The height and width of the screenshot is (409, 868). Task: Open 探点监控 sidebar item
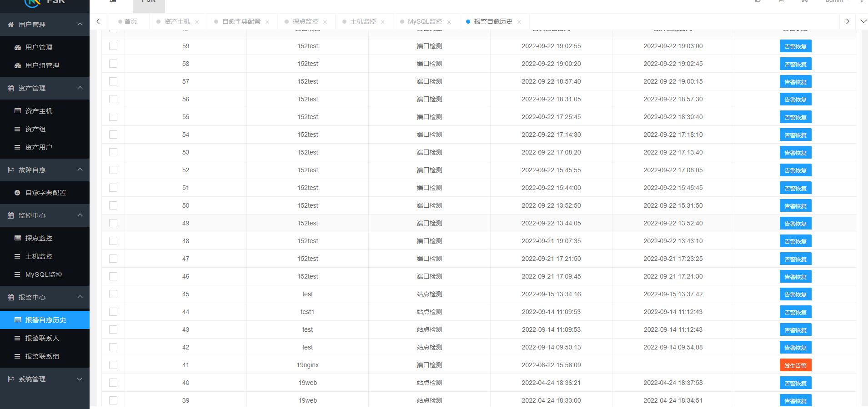click(x=45, y=238)
